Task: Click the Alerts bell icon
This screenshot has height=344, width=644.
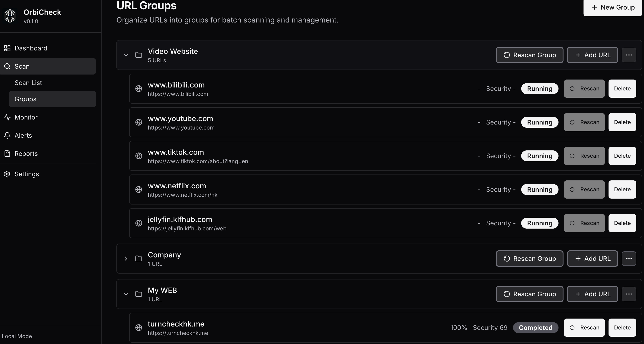Action: click(x=7, y=135)
